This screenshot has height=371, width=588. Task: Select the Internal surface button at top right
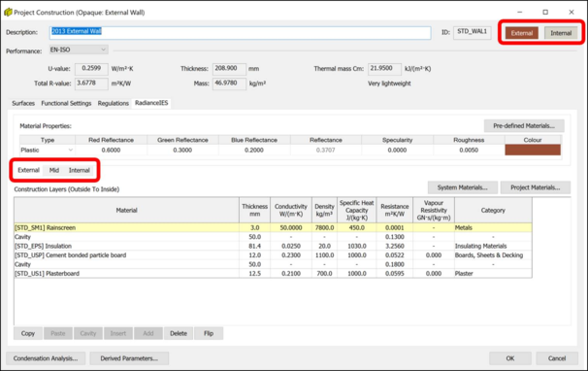[561, 33]
